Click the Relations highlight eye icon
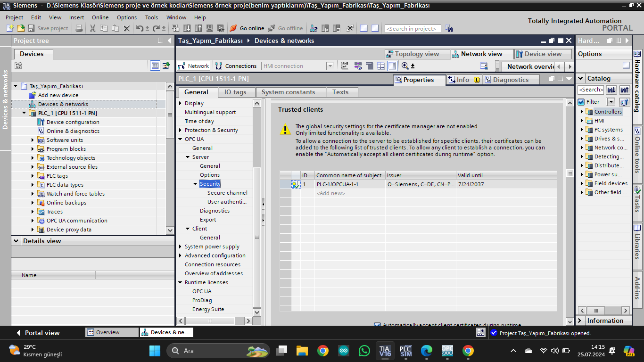The height and width of the screenshot is (362, 644). (x=358, y=66)
